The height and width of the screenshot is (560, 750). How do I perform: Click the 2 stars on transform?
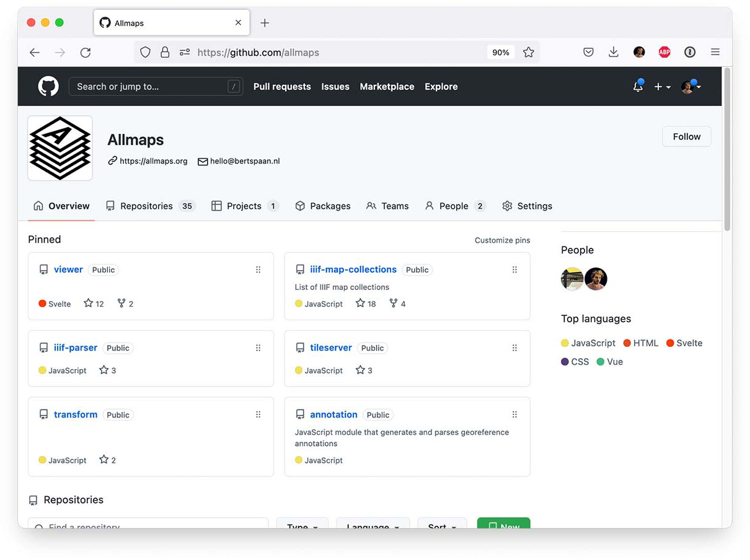click(x=108, y=460)
